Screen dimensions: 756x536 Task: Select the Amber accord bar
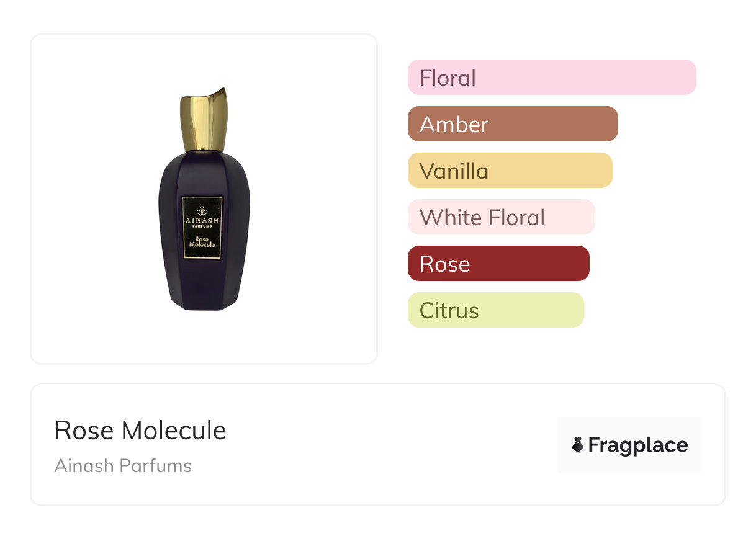[513, 124]
